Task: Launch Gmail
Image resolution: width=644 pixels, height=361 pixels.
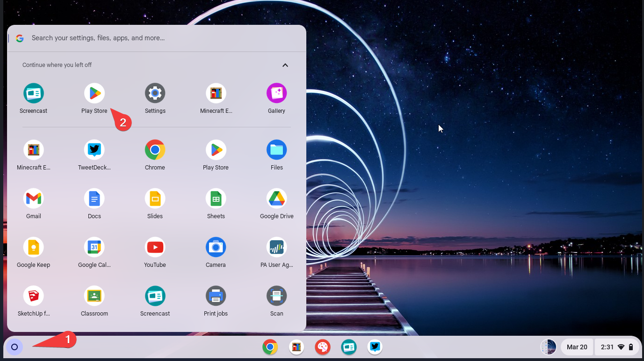Action: pos(33,198)
